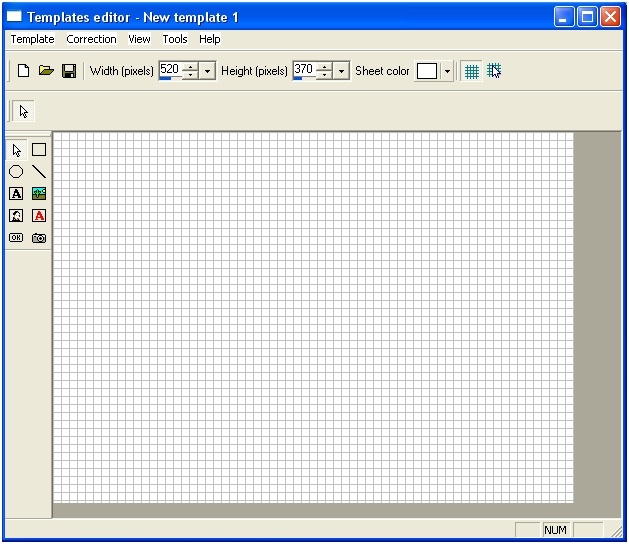
Task: Toggle the grid display icon
Action: click(472, 71)
